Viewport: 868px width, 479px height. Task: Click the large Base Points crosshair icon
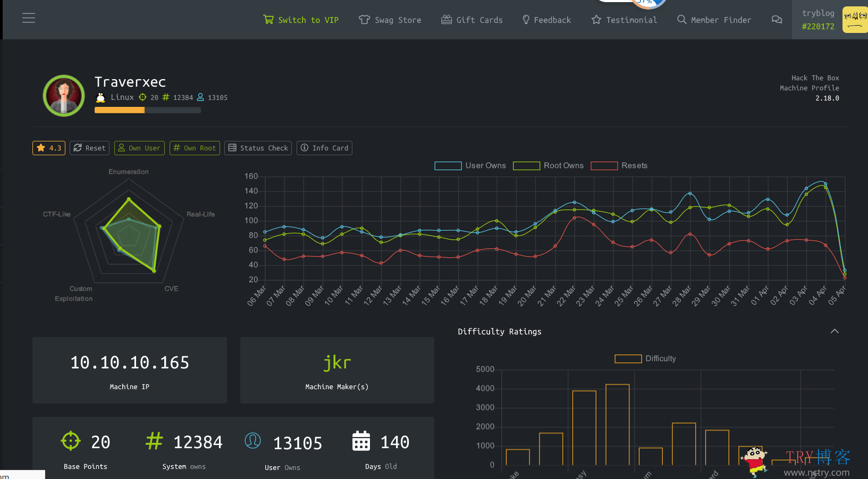click(71, 441)
